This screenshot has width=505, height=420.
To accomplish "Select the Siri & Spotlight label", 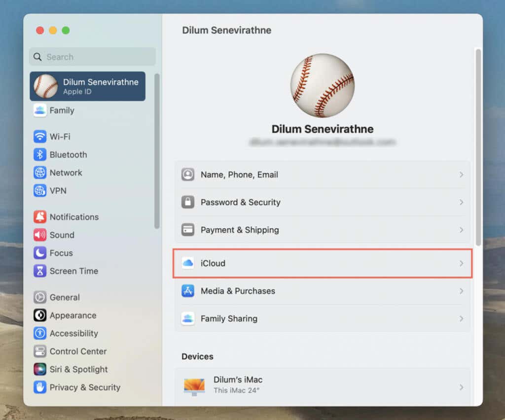I will 78,369.
